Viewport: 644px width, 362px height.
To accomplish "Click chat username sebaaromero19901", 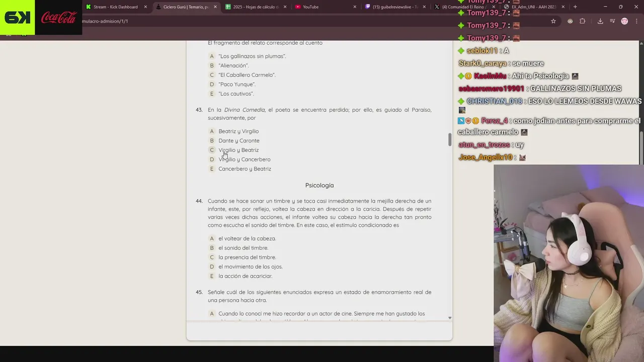I will click(x=491, y=88).
